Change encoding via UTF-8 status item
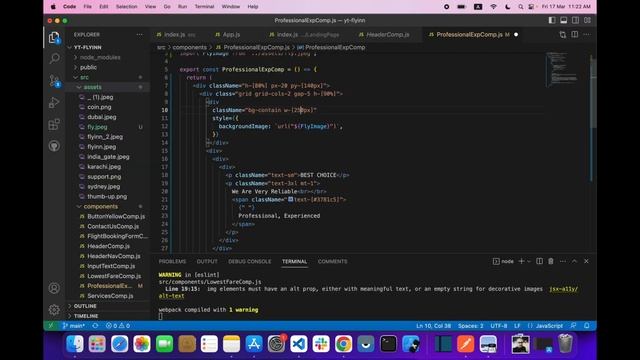This screenshot has height=360, width=640. click(499, 326)
